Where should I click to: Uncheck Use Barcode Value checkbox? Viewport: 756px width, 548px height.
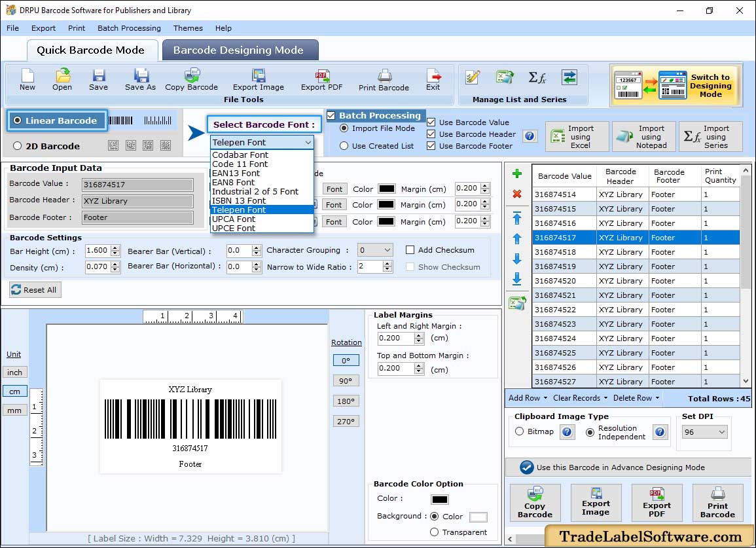[x=431, y=122]
